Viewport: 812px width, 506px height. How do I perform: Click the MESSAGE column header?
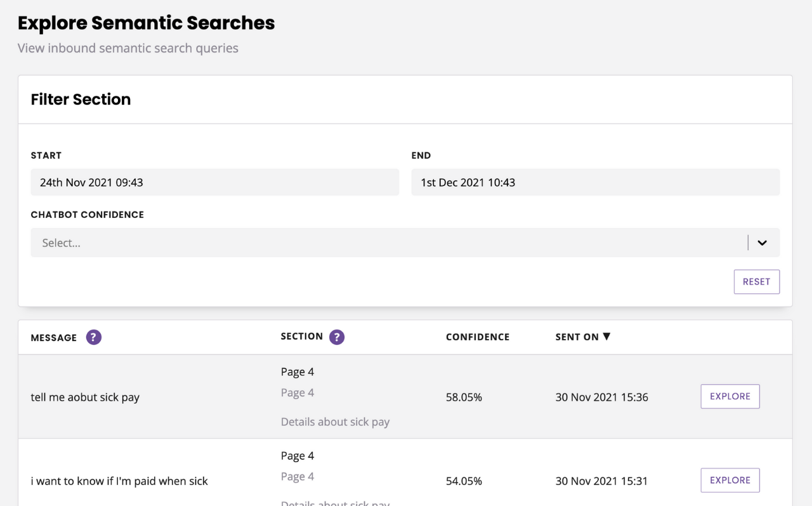54,338
